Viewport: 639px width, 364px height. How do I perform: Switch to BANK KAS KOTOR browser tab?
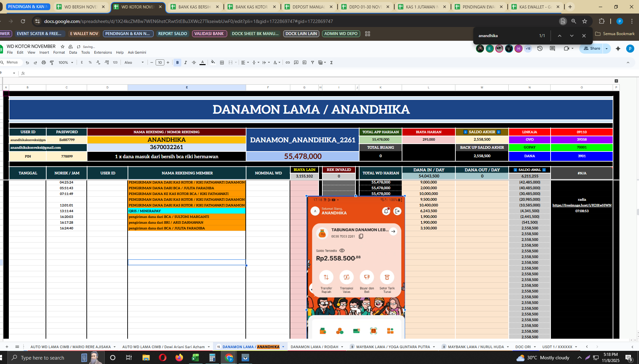point(251,7)
